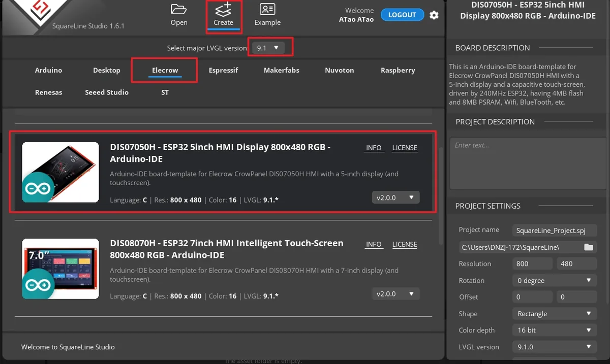The width and height of the screenshot is (610, 364).
Task: Switch to the ST vendor tab
Action: [x=165, y=92]
